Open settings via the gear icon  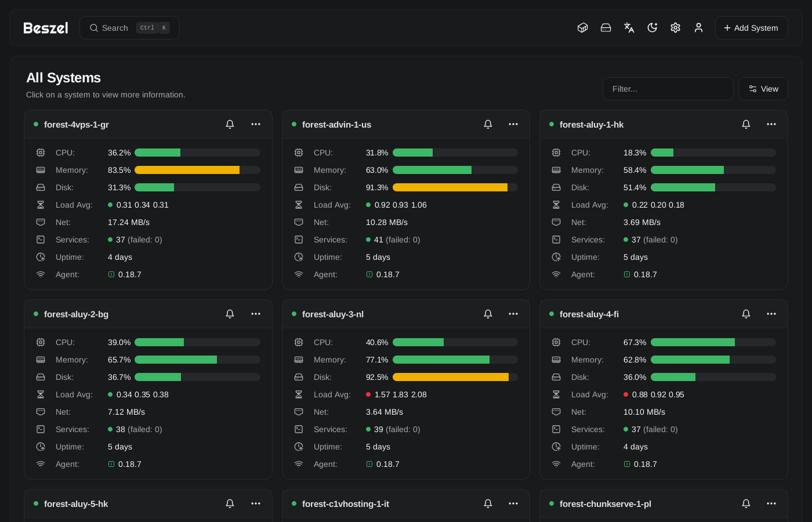[x=676, y=28]
